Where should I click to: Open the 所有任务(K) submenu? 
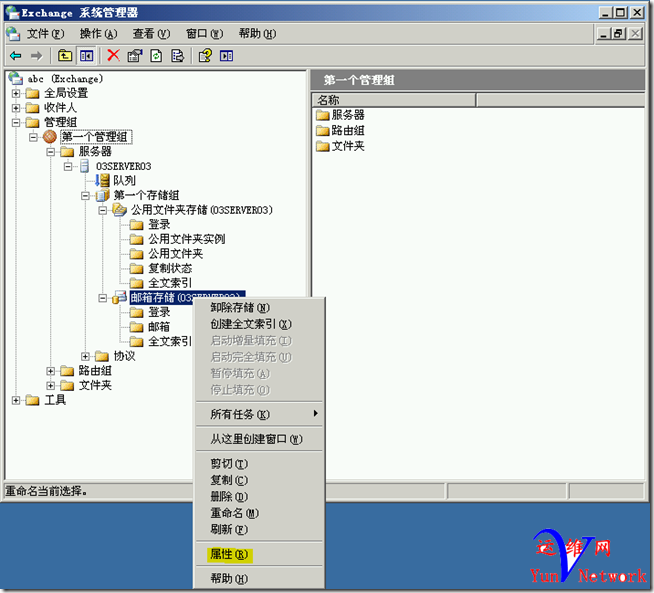[x=259, y=414]
